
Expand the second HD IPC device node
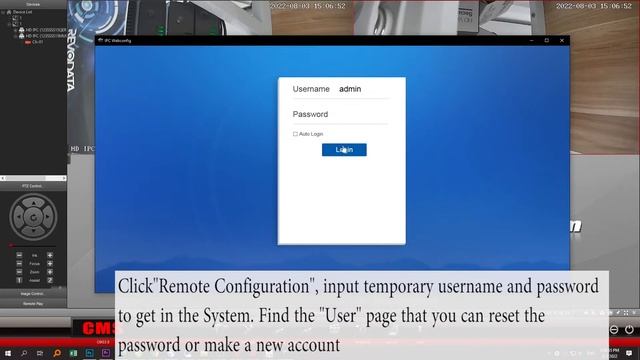[16, 36]
